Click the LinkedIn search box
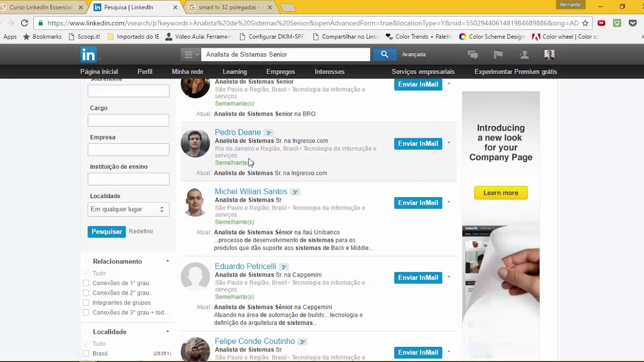Image resolution: width=644 pixels, height=362 pixels. (x=286, y=54)
